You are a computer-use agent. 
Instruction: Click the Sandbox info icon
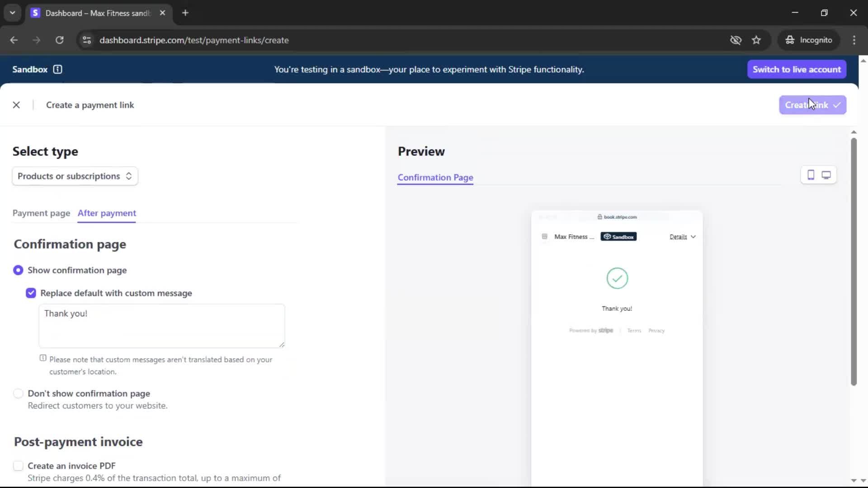(57, 69)
